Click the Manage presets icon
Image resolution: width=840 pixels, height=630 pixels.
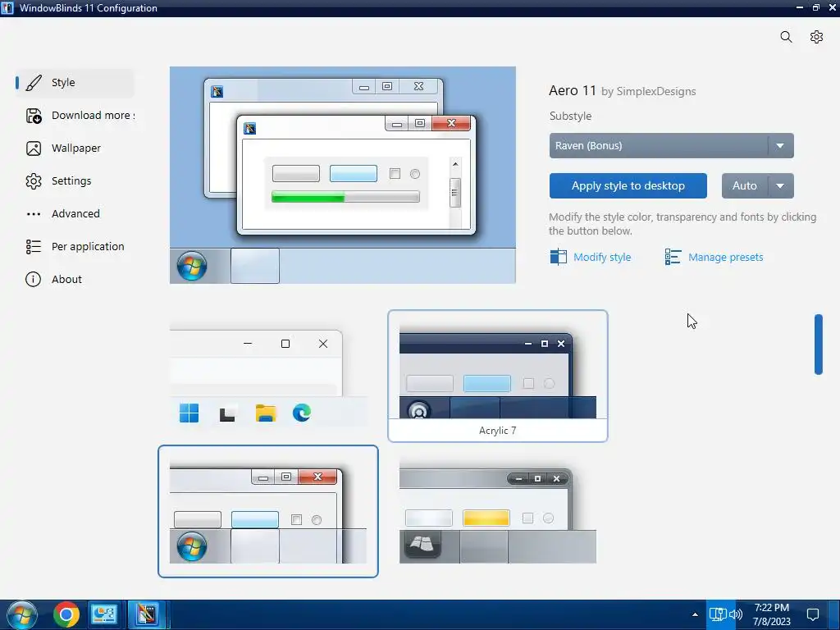(x=673, y=257)
